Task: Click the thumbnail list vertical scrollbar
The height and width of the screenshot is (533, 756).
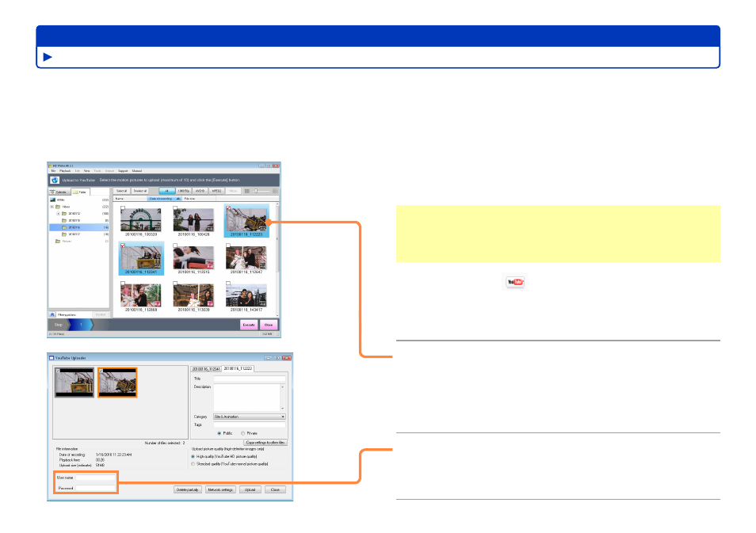Action: coord(277,261)
